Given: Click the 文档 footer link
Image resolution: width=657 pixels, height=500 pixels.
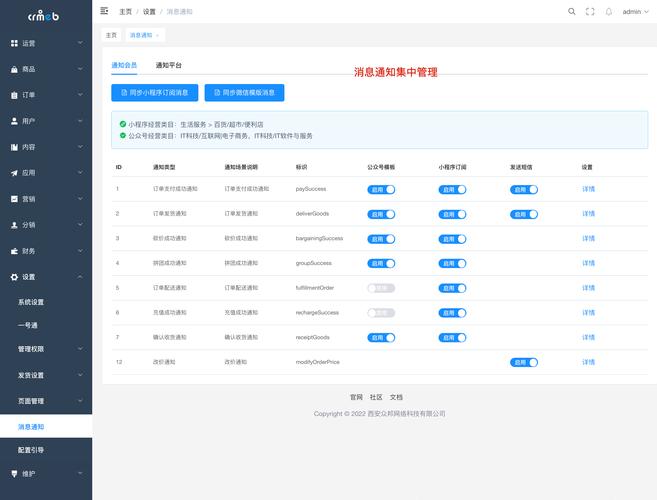Looking at the screenshot, I should [396, 397].
